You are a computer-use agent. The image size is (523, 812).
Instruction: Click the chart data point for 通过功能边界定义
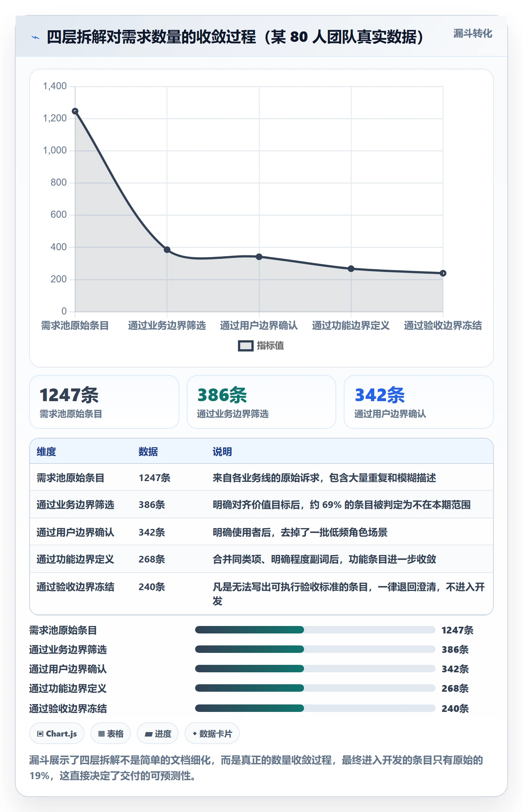(x=351, y=269)
